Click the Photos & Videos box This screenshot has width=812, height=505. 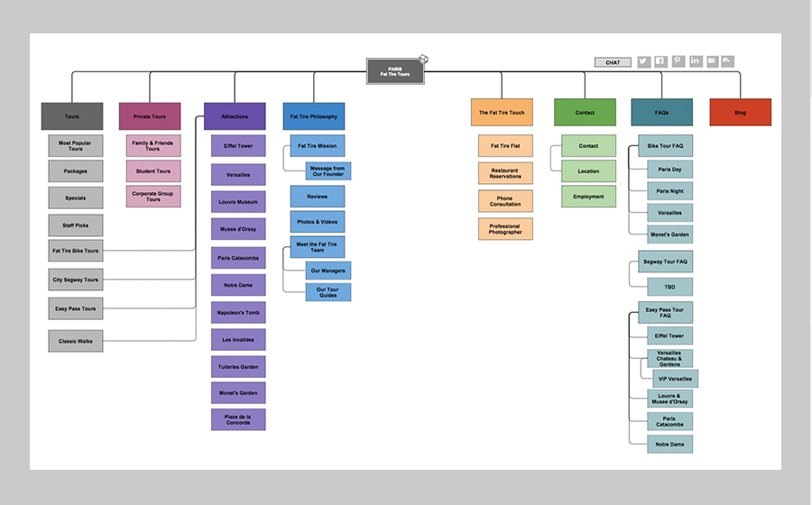(x=318, y=222)
